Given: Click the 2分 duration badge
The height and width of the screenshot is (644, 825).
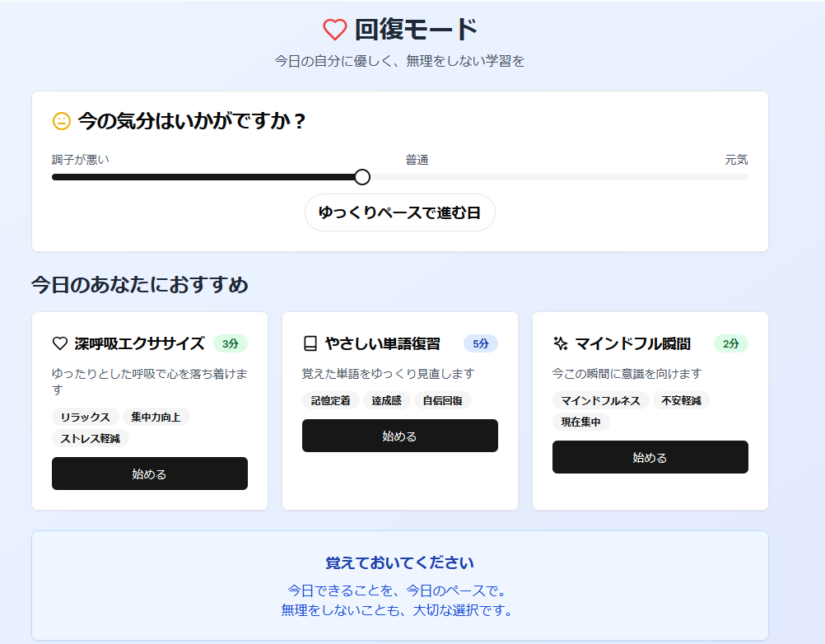Looking at the screenshot, I should pos(730,343).
